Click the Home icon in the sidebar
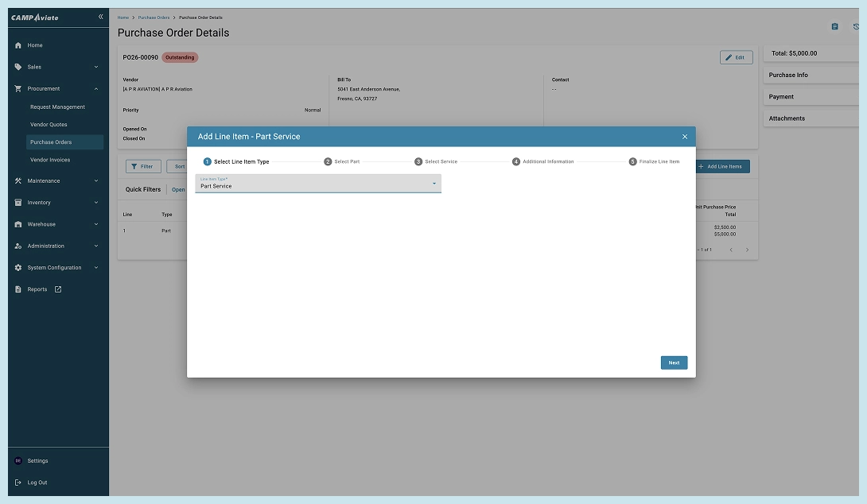 click(x=18, y=45)
